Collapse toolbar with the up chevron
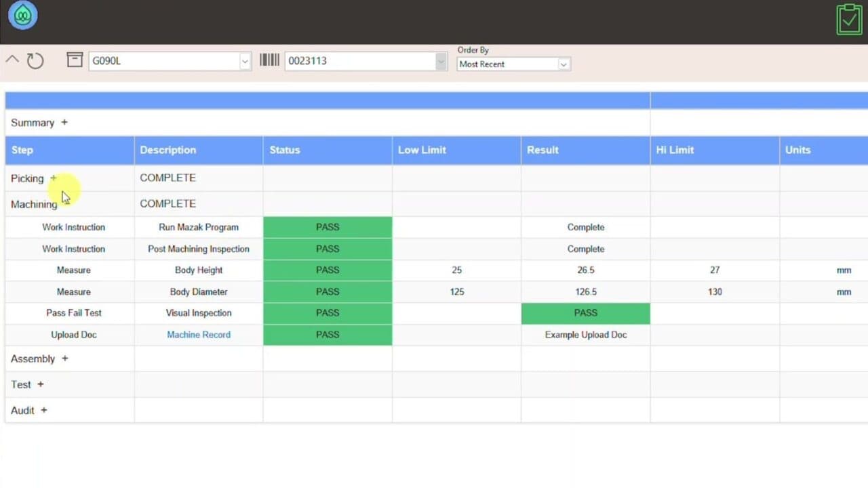868x488 pixels. coord(12,60)
